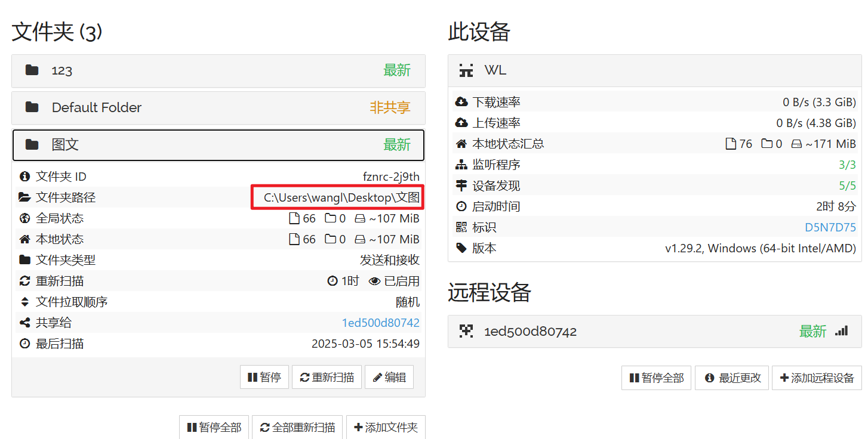
Task: Click the WL device identicon
Action: click(x=466, y=70)
